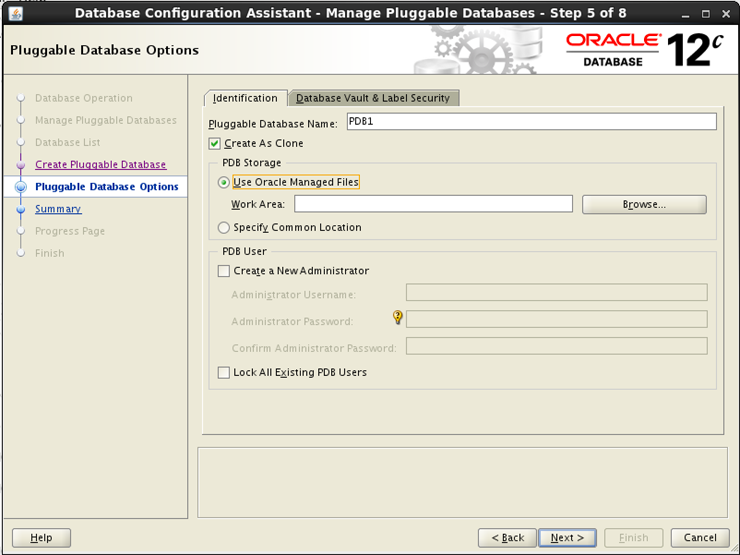Click the Database List step label
The image size is (740, 555).
pos(67,143)
